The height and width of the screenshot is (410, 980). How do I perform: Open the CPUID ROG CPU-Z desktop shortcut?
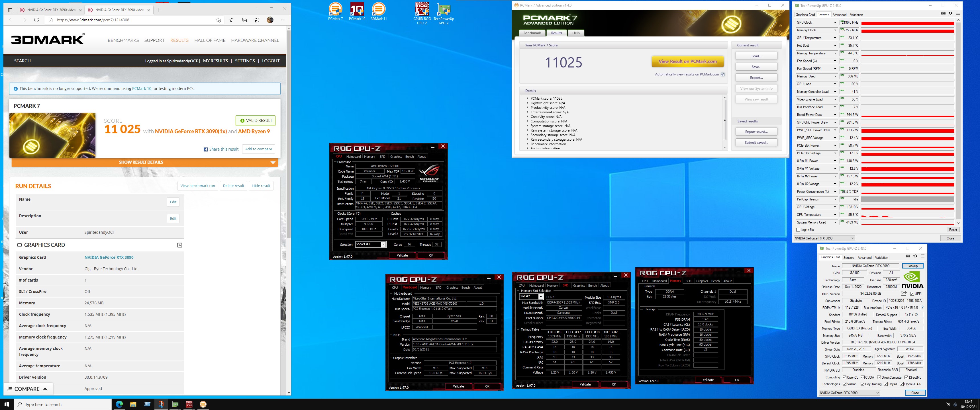click(x=422, y=13)
